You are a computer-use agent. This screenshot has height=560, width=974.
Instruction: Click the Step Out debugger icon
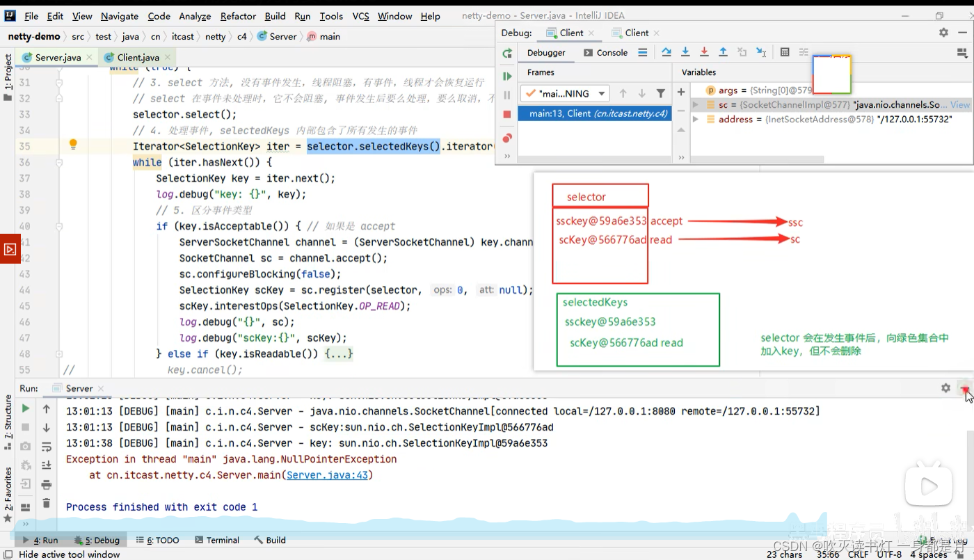click(723, 52)
